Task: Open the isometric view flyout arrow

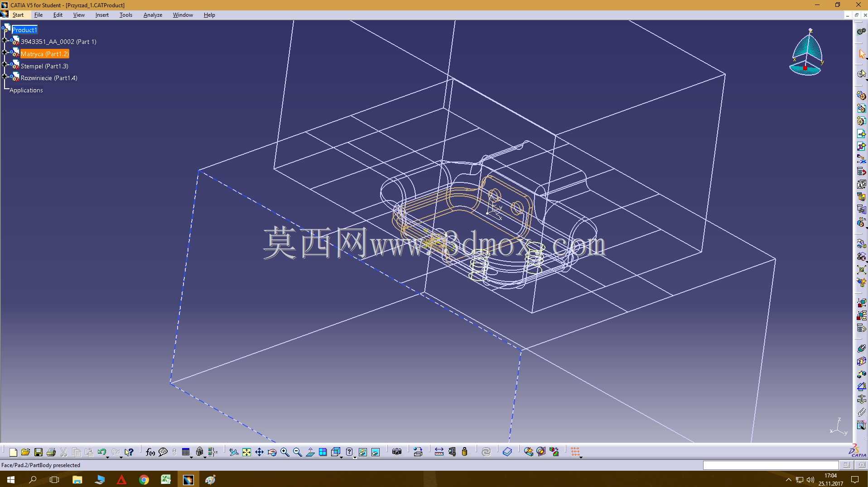Action: pos(341,457)
